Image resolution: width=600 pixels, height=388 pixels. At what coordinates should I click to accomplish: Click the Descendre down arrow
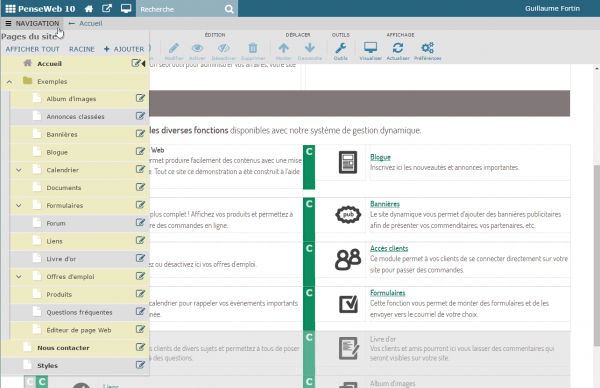click(310, 51)
